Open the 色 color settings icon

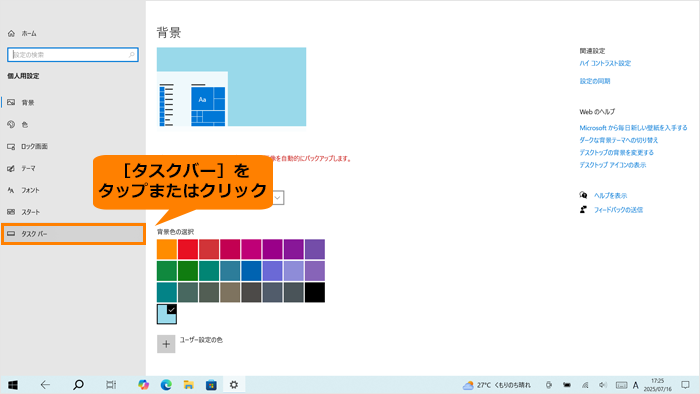pos(11,124)
